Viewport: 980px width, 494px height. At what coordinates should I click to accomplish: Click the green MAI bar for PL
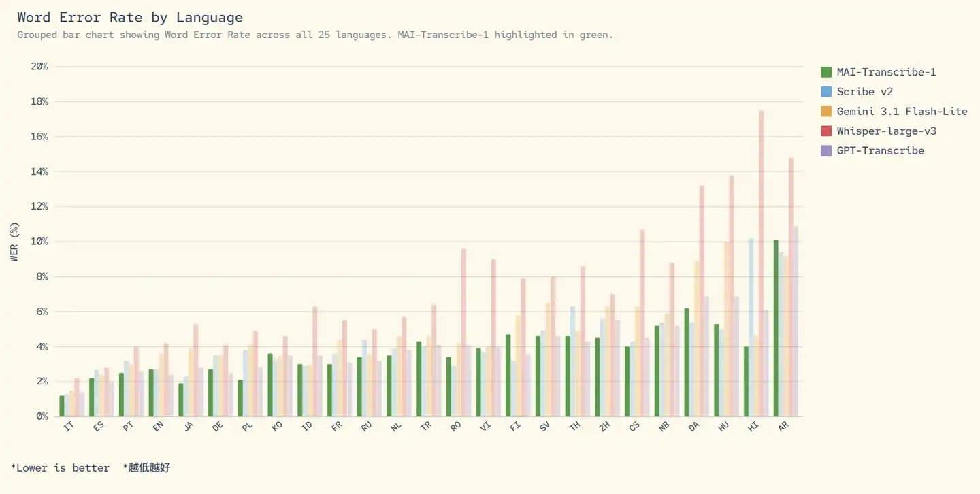pos(241,398)
